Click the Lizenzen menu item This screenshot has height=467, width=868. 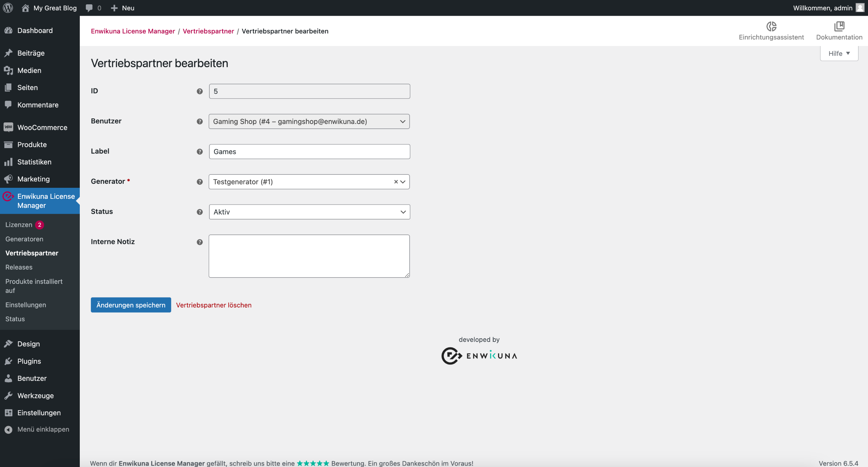click(x=18, y=224)
